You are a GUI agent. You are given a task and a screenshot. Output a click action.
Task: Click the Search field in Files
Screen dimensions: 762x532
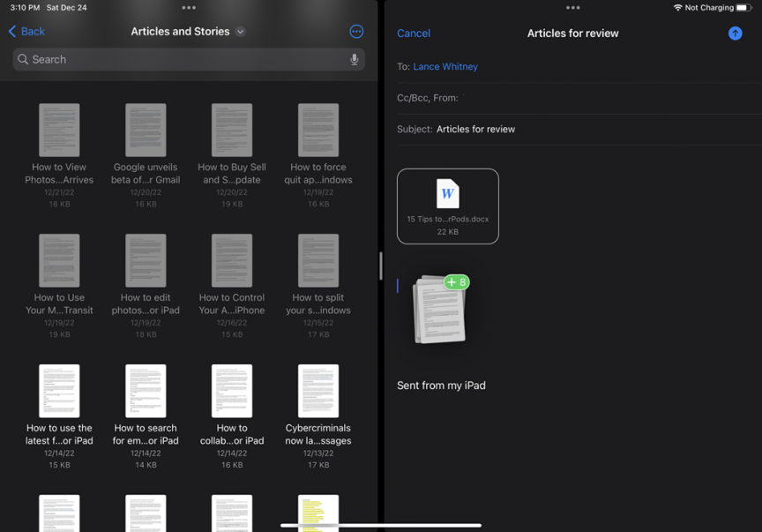point(181,59)
